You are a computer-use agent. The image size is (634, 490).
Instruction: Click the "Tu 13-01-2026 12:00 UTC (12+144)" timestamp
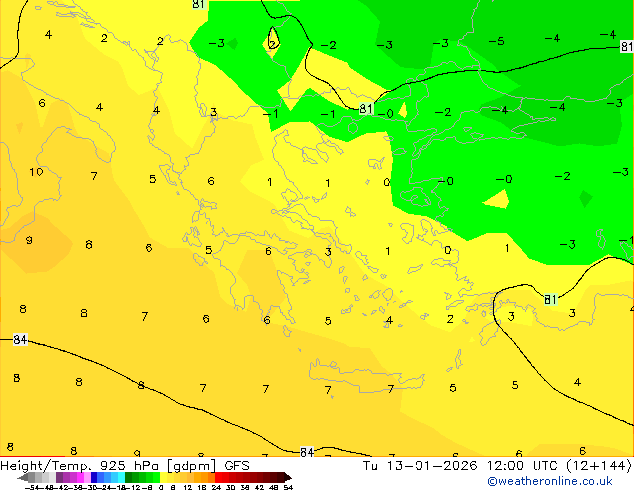click(x=497, y=466)
